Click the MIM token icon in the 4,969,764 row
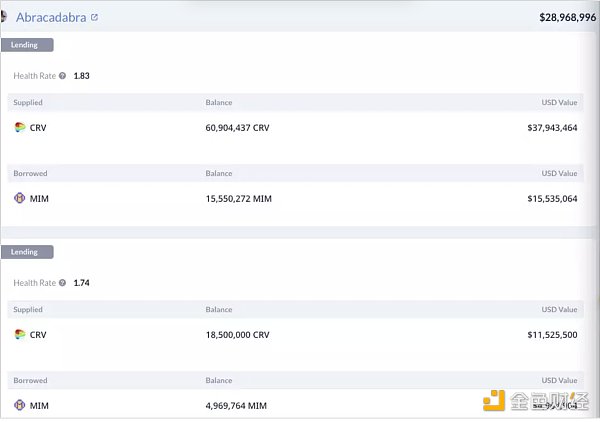600x422 pixels. pyautogui.click(x=20, y=405)
